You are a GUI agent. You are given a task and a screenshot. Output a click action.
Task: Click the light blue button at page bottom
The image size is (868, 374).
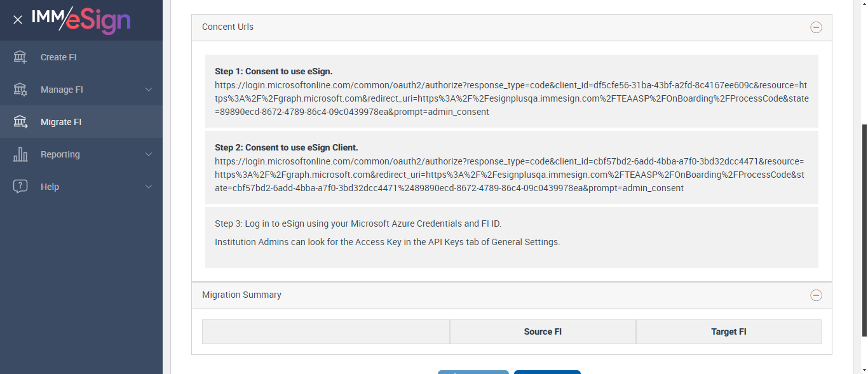point(473,372)
